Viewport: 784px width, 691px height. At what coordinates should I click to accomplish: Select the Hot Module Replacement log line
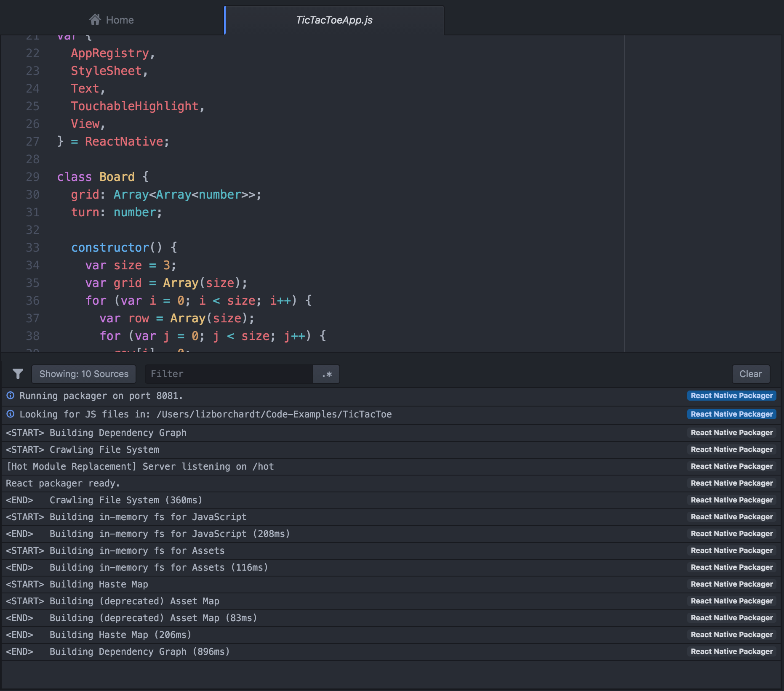[x=140, y=466]
